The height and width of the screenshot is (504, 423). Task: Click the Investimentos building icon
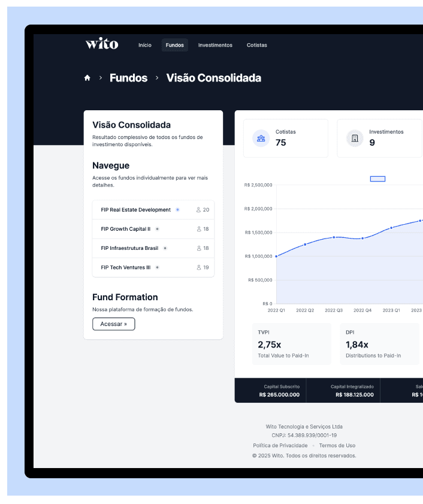(355, 138)
